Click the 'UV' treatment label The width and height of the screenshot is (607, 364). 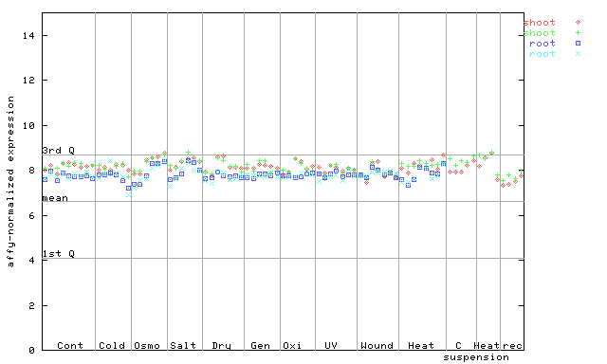[x=331, y=345]
